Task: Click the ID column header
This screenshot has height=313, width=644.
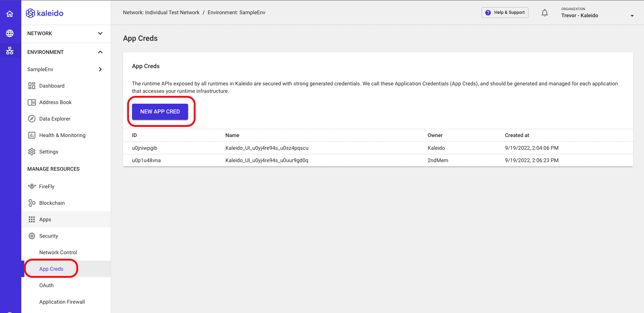Action: (134, 135)
